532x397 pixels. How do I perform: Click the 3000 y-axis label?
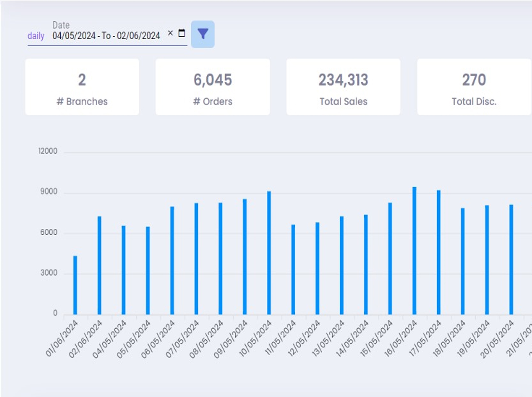[49, 273]
